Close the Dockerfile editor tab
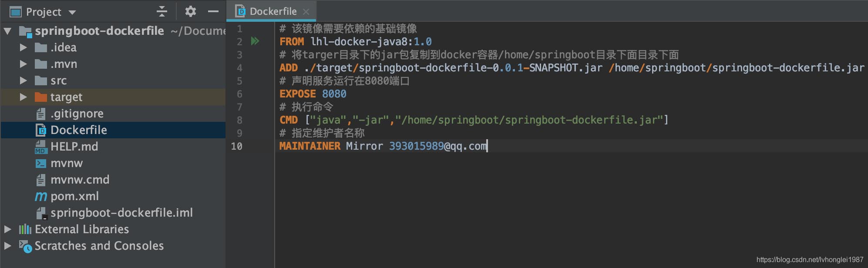868x268 pixels. click(x=306, y=12)
